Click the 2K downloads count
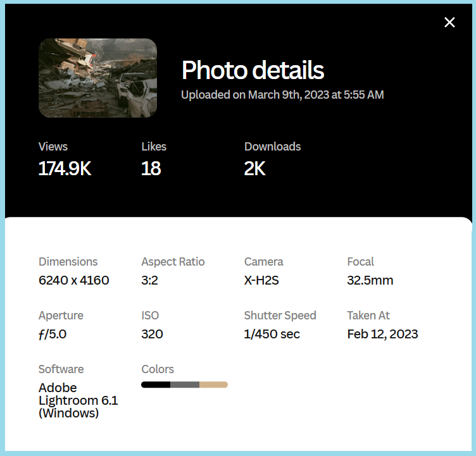The width and height of the screenshot is (476, 456). click(254, 169)
